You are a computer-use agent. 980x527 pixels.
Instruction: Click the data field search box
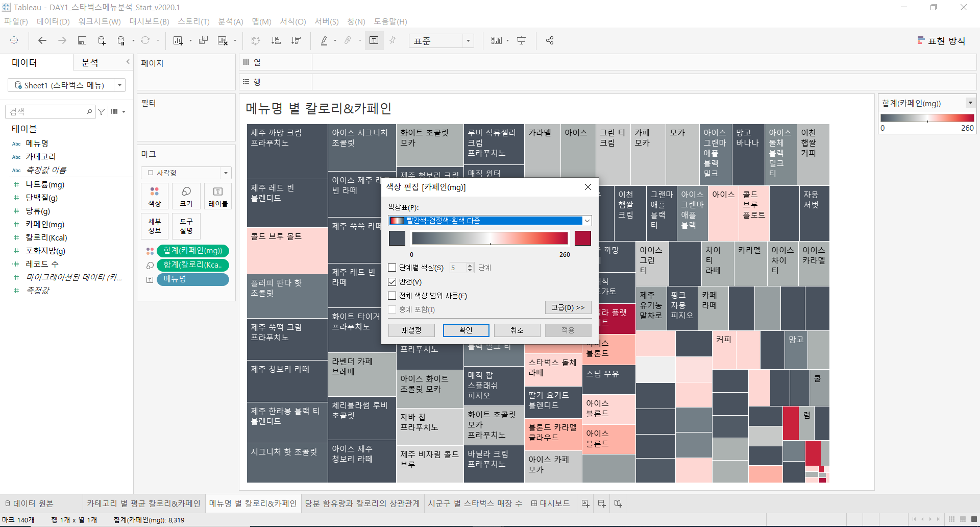[50, 112]
